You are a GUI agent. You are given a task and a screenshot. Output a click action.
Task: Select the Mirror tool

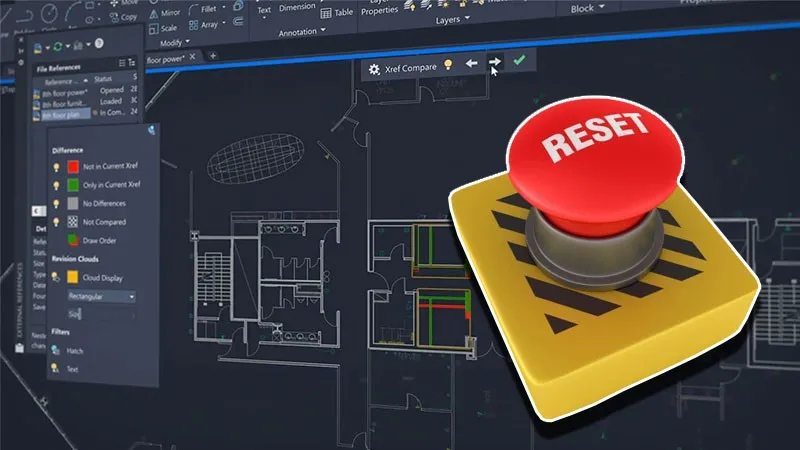click(165, 13)
